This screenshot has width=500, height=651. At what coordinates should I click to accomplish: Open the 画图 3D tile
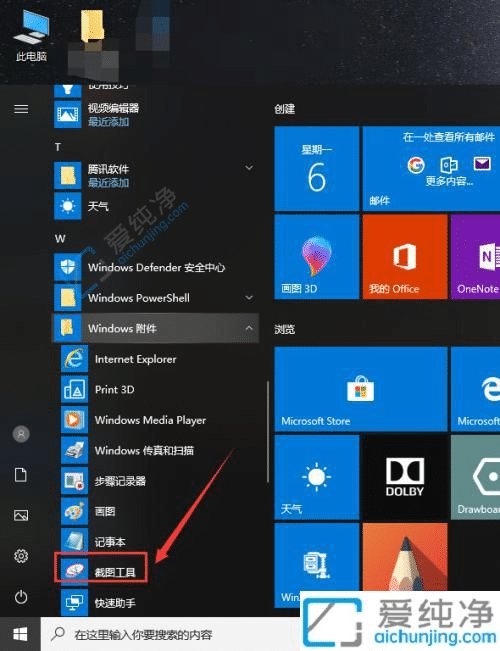[x=316, y=257]
